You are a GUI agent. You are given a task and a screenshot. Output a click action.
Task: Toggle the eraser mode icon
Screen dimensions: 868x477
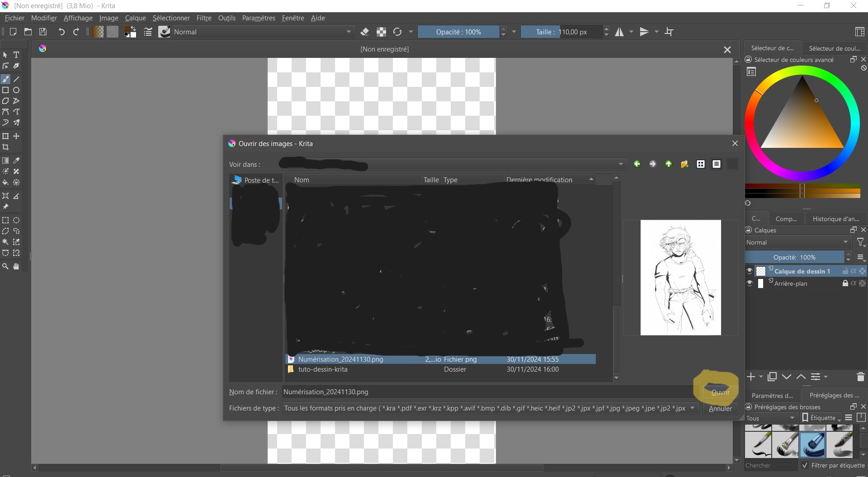click(x=365, y=32)
